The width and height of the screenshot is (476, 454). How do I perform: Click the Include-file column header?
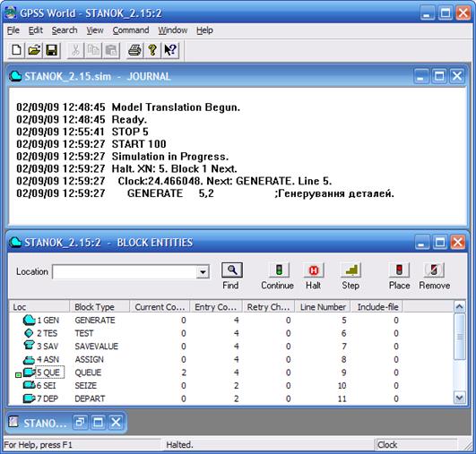click(377, 307)
